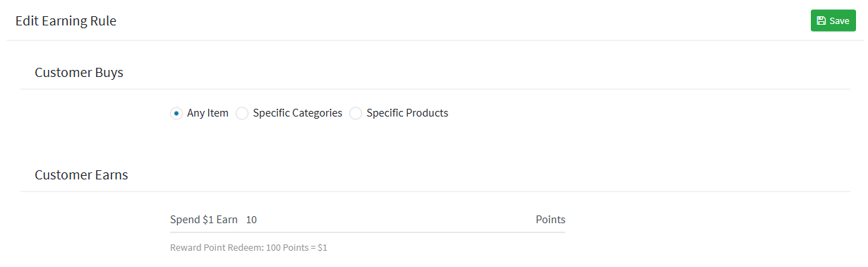
Task: Click the 'Points' suffix label
Action: point(550,220)
